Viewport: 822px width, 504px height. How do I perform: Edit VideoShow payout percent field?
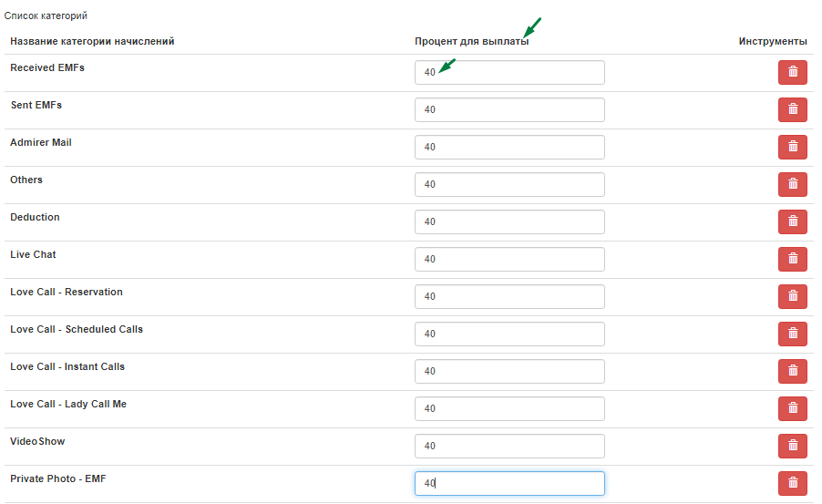click(x=509, y=446)
